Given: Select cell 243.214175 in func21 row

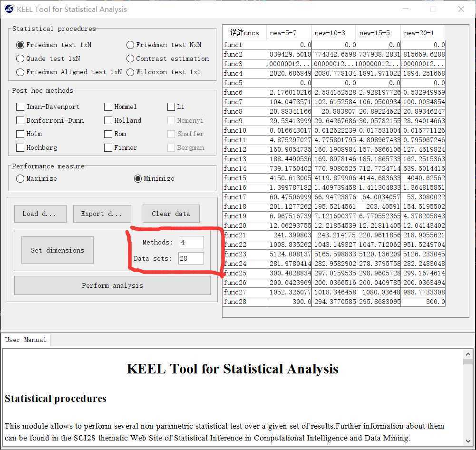Looking at the screenshot, I should click(334, 235).
